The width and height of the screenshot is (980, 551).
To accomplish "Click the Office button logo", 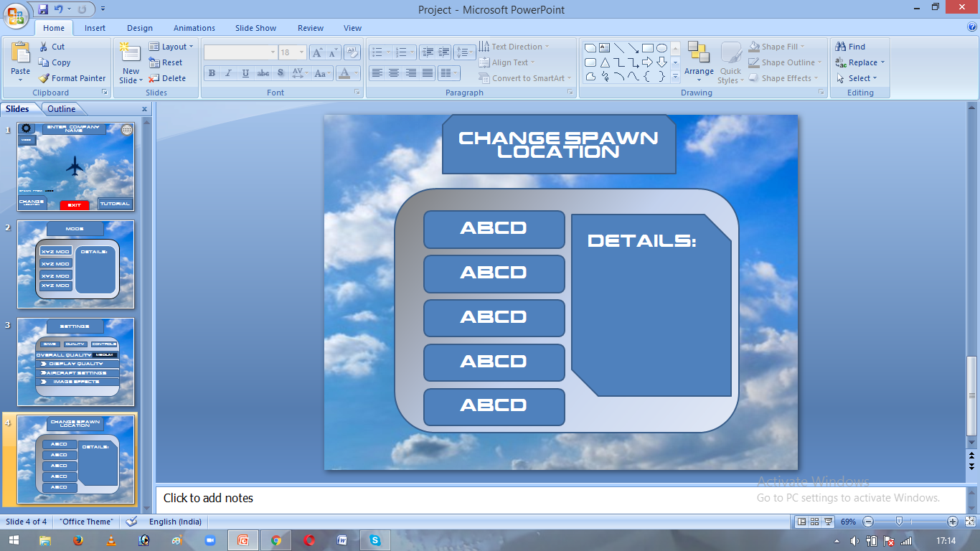I will (16, 14).
